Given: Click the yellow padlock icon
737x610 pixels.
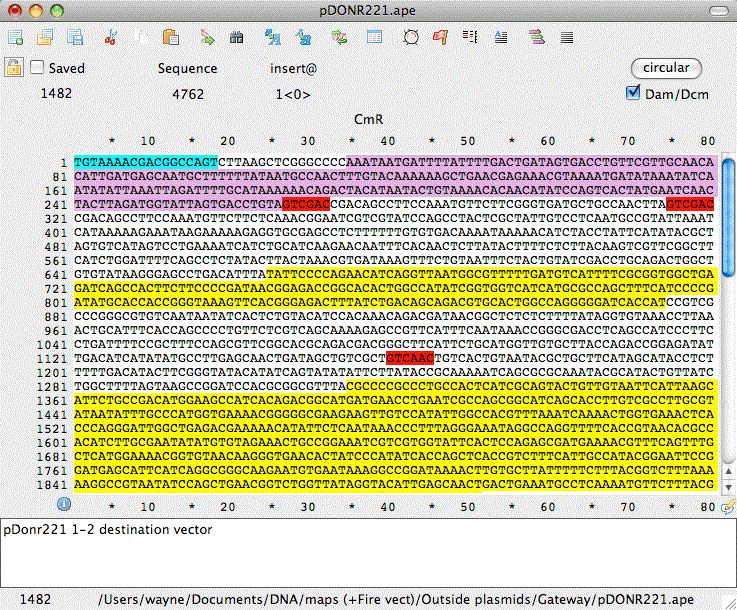Looking at the screenshot, I should point(14,68).
